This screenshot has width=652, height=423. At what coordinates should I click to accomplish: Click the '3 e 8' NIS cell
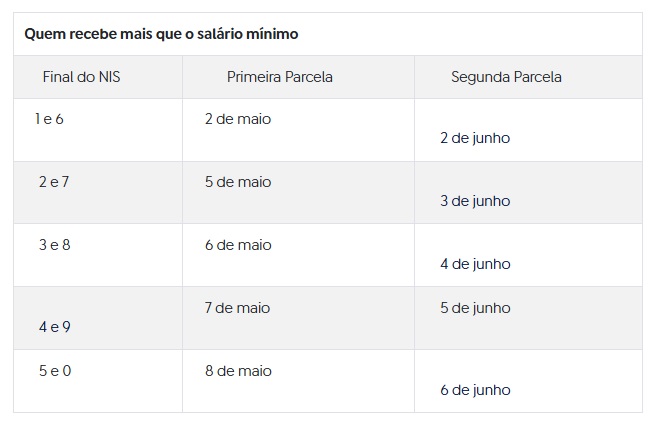point(54,245)
